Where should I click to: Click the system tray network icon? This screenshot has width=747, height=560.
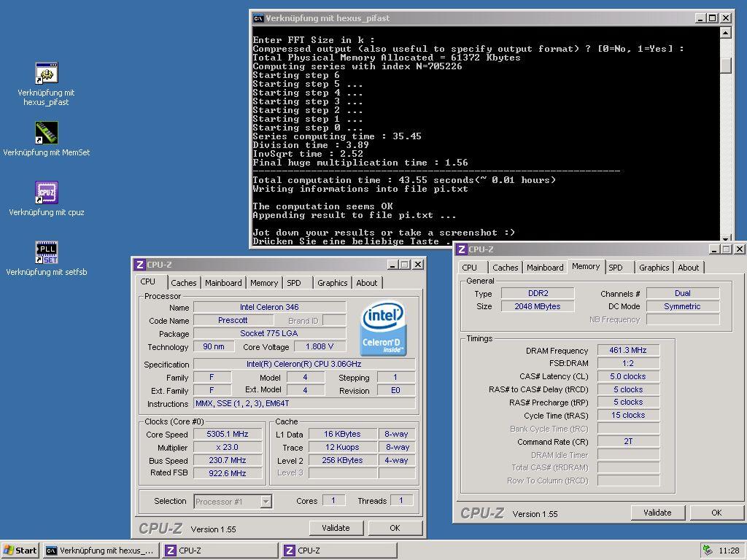point(708,551)
